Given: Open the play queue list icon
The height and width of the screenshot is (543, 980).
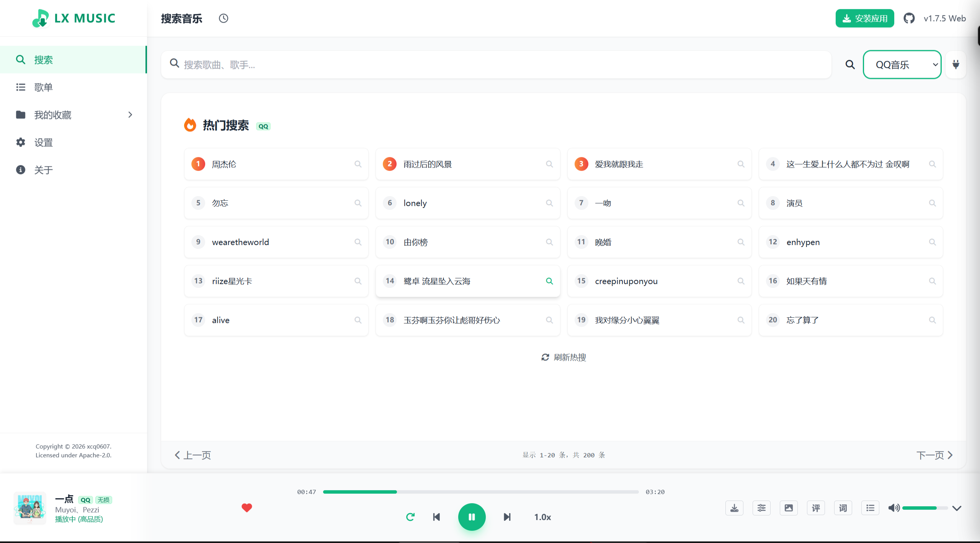Looking at the screenshot, I should click(x=870, y=508).
